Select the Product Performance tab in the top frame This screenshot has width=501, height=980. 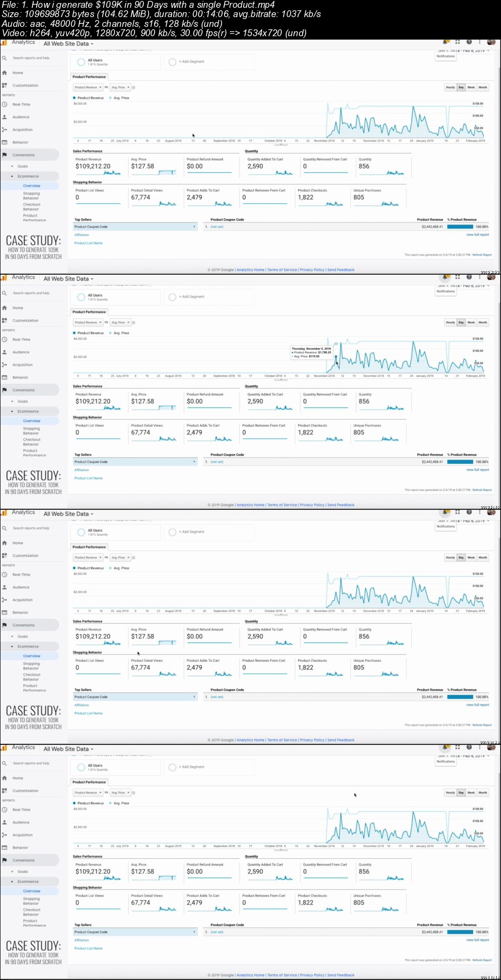pyautogui.click(x=90, y=77)
